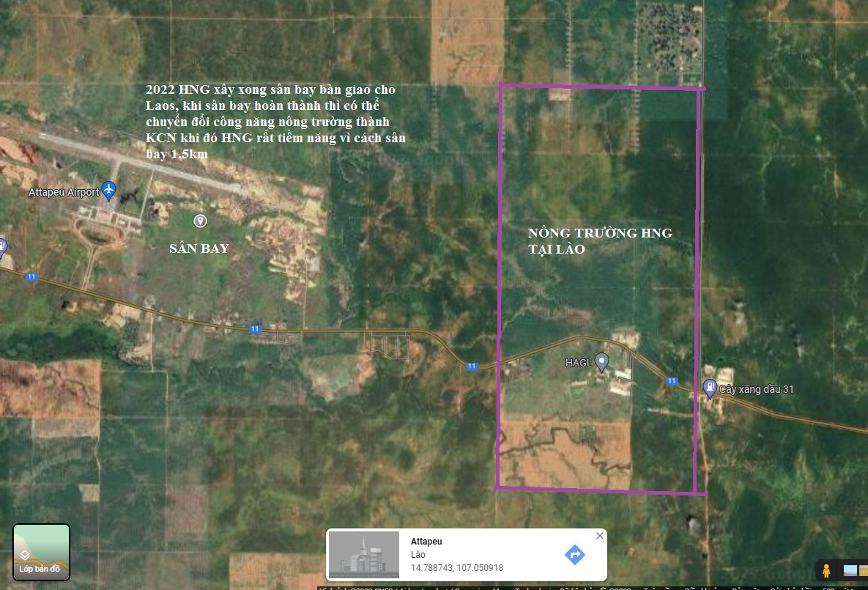Screen dimensions: 868x590
Task: Open the Attapeu place thumbnail image
Action: 364,555
